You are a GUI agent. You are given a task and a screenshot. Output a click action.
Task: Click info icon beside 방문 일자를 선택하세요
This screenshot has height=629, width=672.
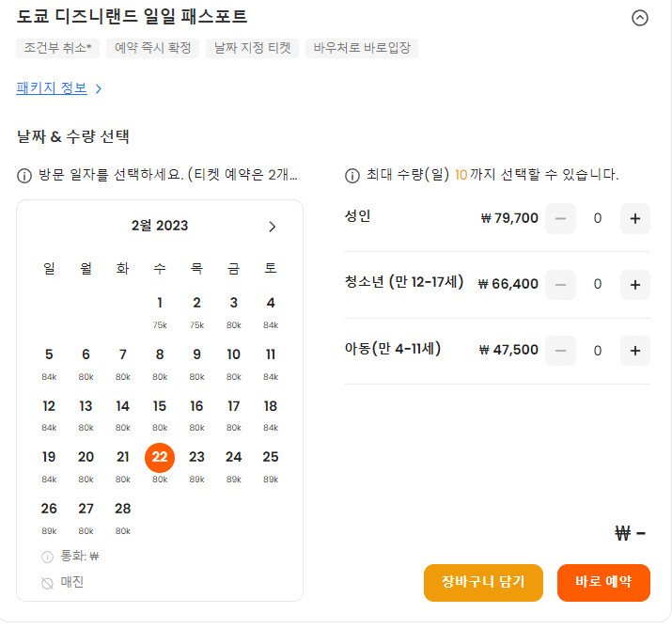(x=24, y=176)
